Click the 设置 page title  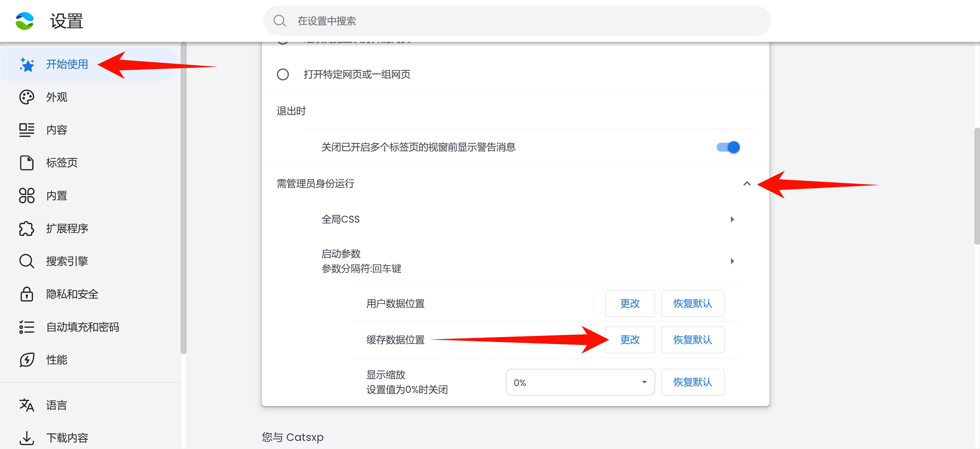(x=67, y=21)
